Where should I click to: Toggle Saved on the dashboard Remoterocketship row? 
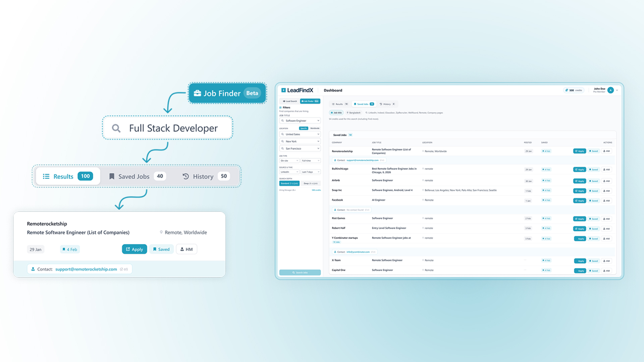coord(593,151)
